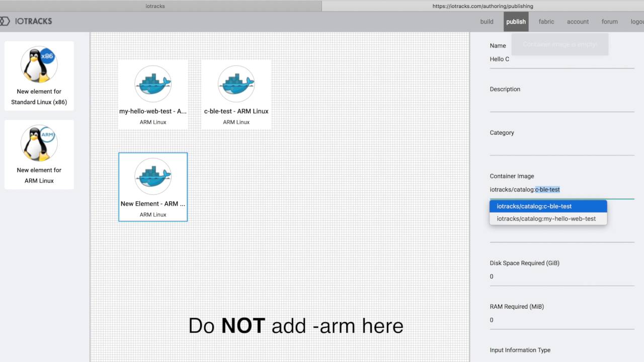Image resolution: width=644 pixels, height=362 pixels.
Task: Open the forum tab
Action: coord(609,22)
